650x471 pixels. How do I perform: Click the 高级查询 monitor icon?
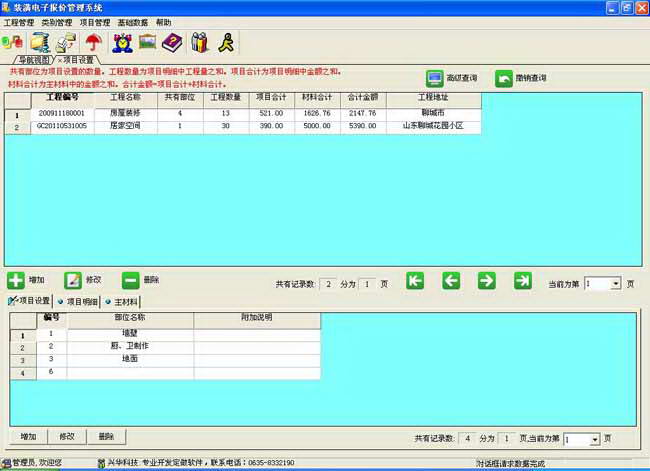click(x=434, y=78)
